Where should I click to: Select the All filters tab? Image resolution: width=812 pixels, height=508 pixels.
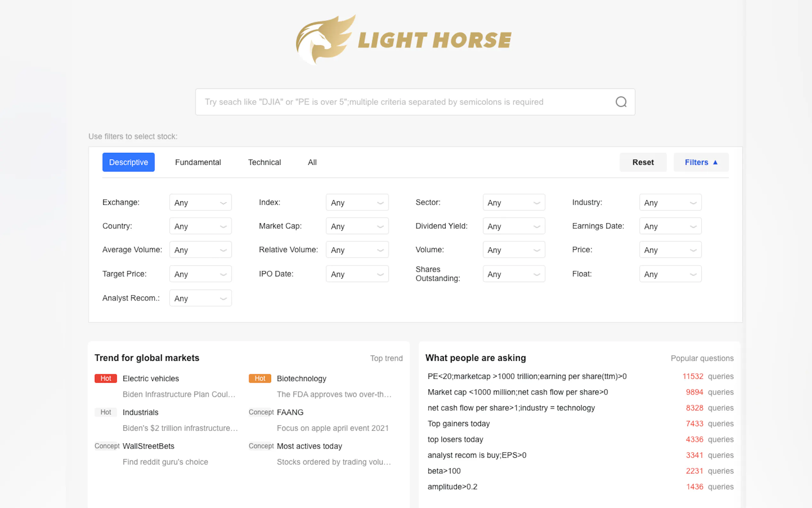[x=312, y=162]
